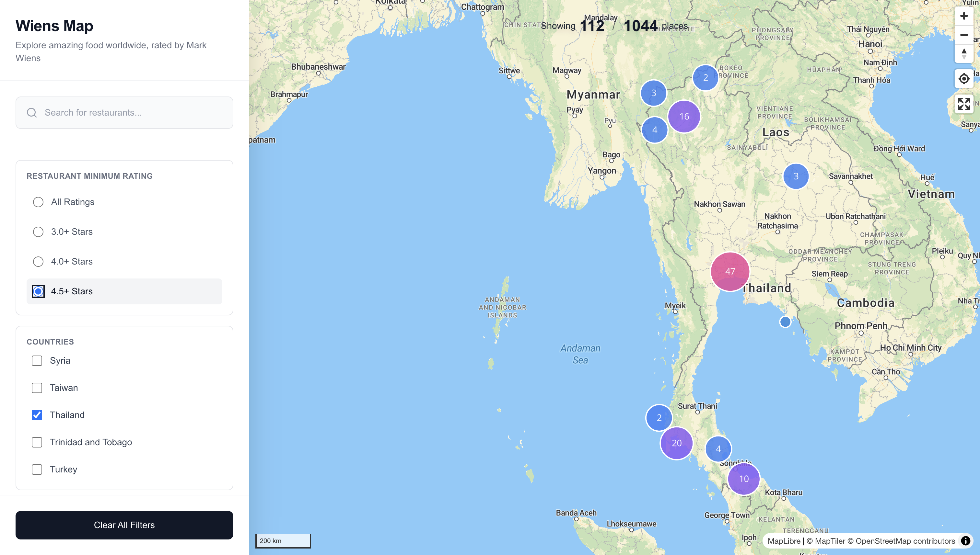
Task: Select the 3.0+ Stars rating filter
Action: tap(38, 232)
